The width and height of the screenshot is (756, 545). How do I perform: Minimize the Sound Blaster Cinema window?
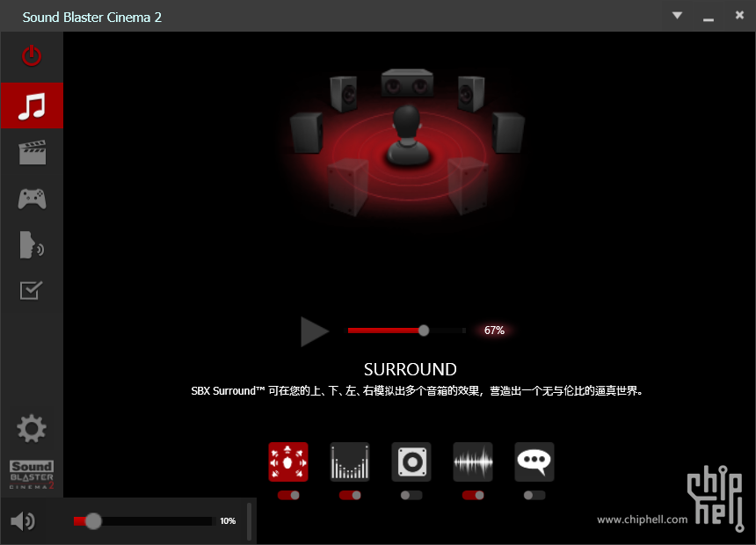pos(708,19)
